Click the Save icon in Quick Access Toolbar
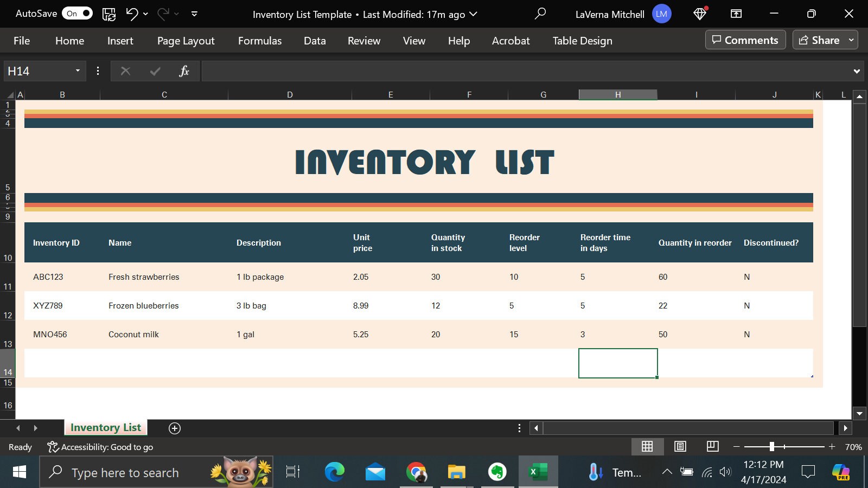The image size is (868, 488). click(108, 14)
